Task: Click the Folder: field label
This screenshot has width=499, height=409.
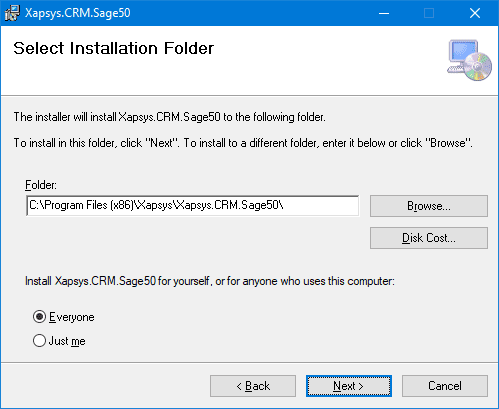Action: (41, 185)
